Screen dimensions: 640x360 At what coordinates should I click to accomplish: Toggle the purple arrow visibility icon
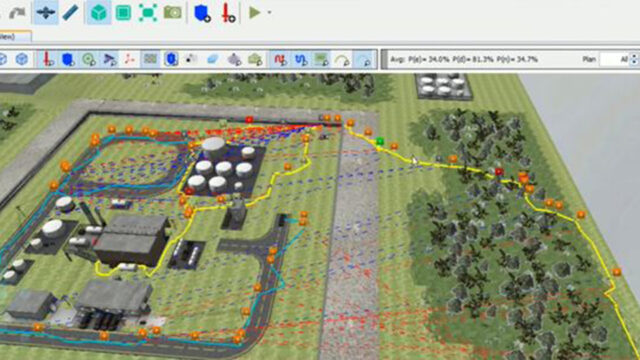point(109,59)
